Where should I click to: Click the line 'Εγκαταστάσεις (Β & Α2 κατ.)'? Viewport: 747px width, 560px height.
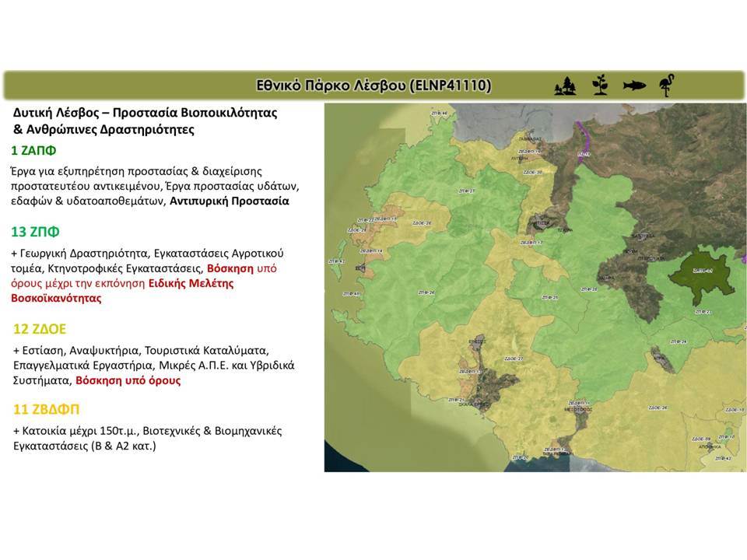tap(84, 446)
